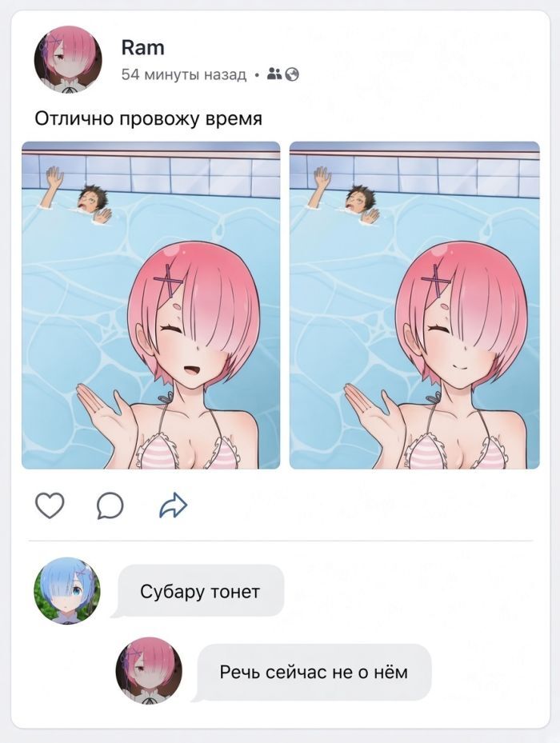Open comments with the speech bubble icon

110,505
